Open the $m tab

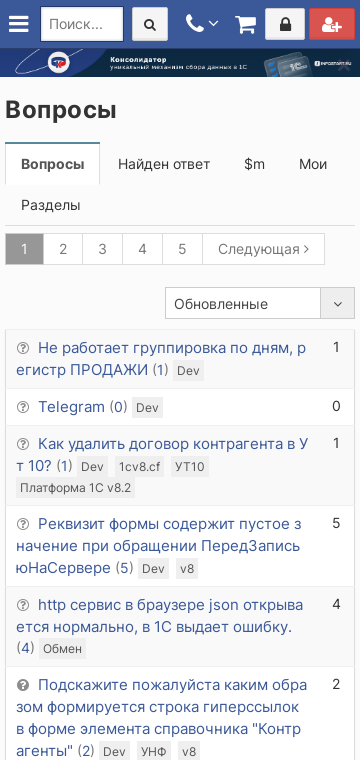(254, 164)
